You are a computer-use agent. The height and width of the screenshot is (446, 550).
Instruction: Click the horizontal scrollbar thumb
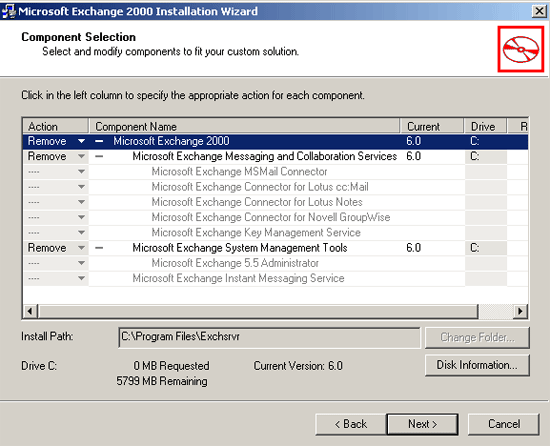pyautogui.click(x=258, y=311)
